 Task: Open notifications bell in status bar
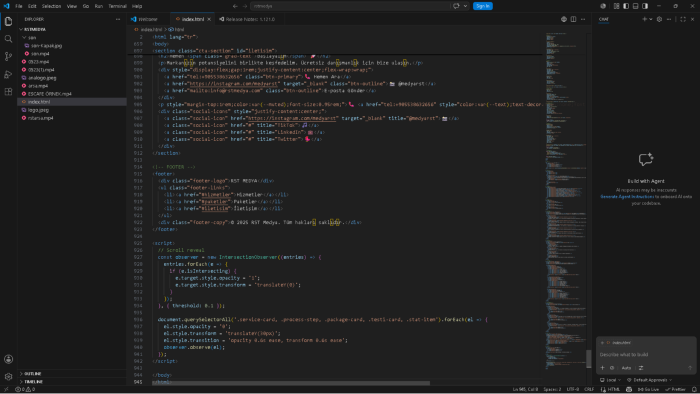(x=694, y=389)
